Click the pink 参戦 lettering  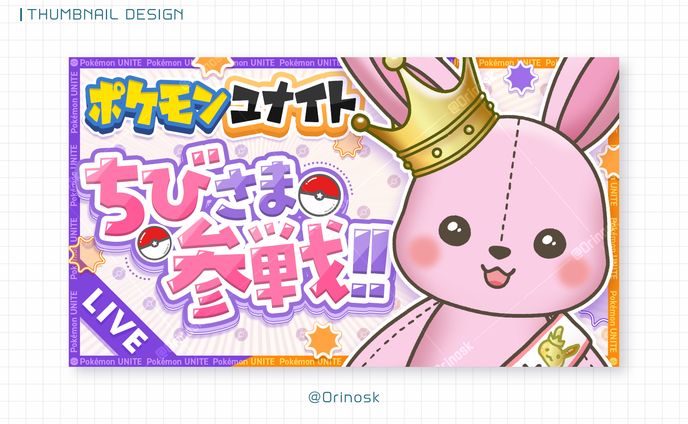[x=261, y=269]
